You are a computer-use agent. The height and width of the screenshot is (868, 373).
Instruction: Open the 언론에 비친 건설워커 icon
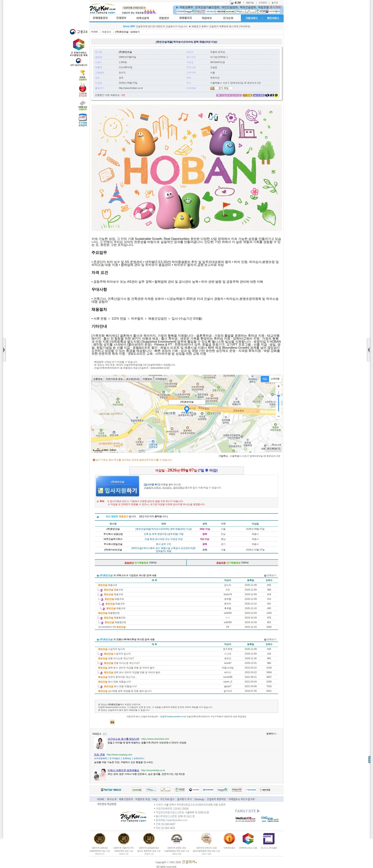pos(83,105)
